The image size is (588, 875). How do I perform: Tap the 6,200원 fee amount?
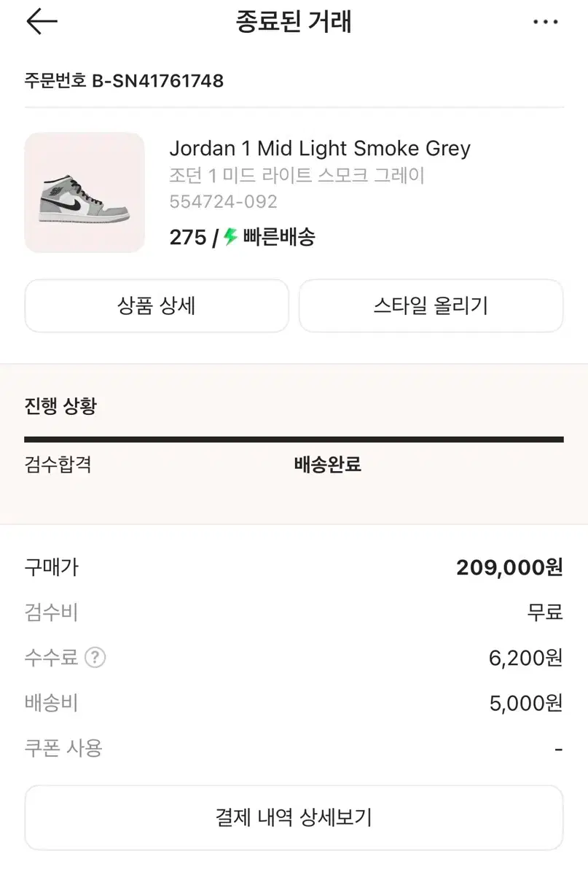click(x=525, y=658)
